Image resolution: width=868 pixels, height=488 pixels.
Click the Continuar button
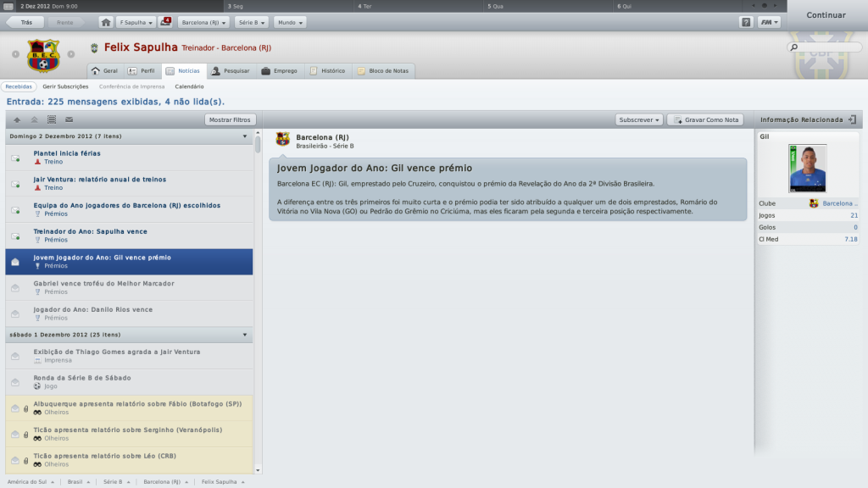point(826,15)
